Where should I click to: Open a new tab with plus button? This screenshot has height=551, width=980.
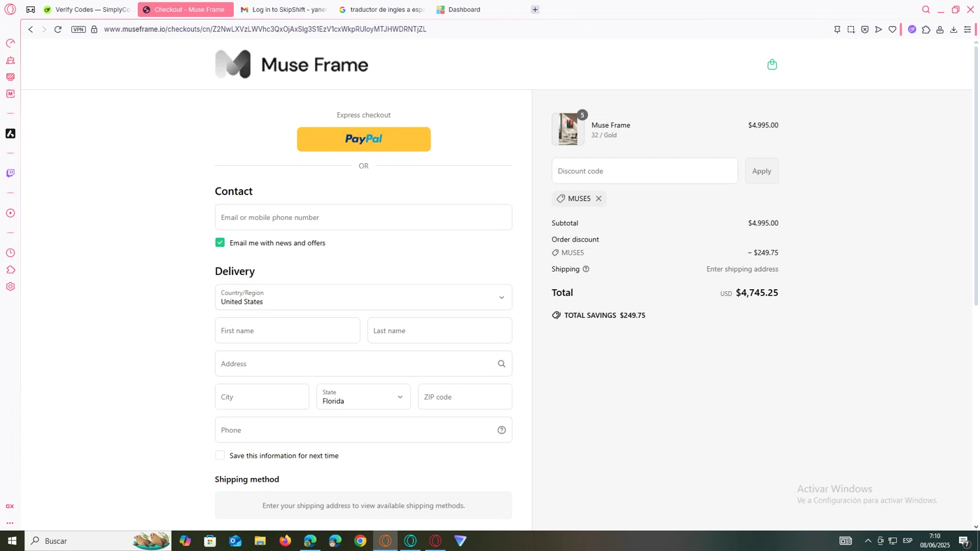tap(535, 10)
